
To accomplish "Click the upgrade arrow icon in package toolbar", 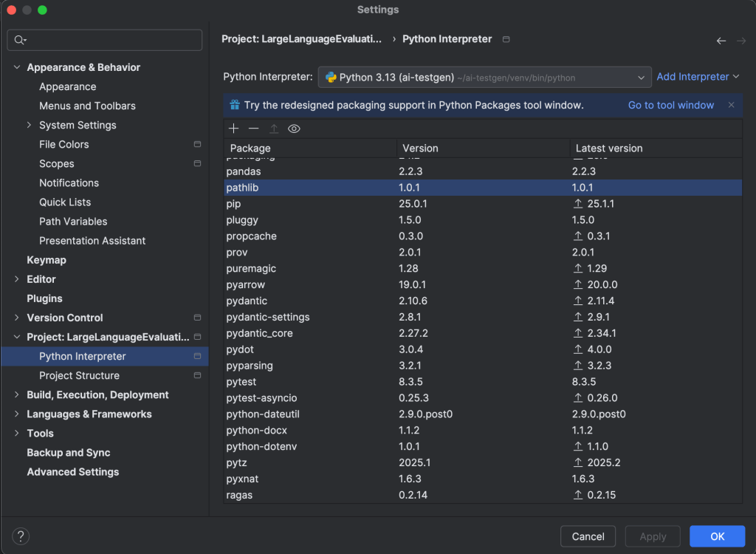I will 274,129.
